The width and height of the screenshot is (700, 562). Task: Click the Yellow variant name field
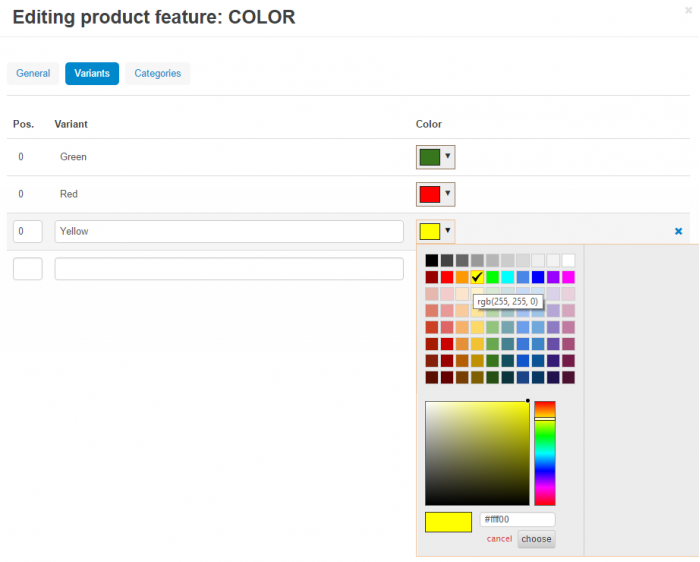(x=229, y=231)
